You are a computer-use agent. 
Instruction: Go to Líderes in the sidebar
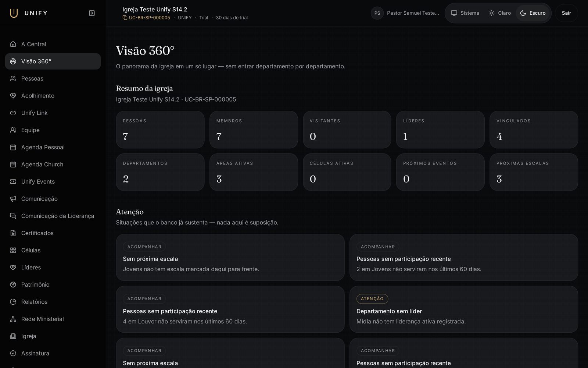[53, 268]
